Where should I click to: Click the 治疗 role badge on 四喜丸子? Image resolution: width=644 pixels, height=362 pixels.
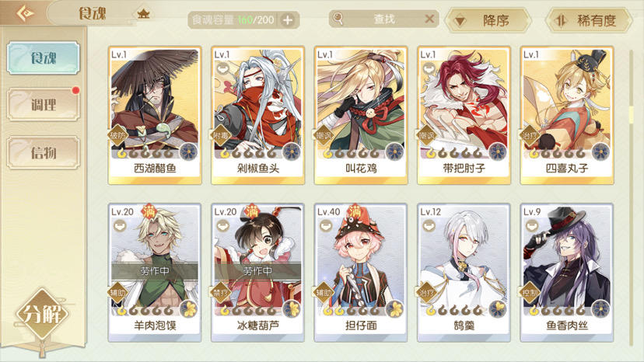(530, 135)
